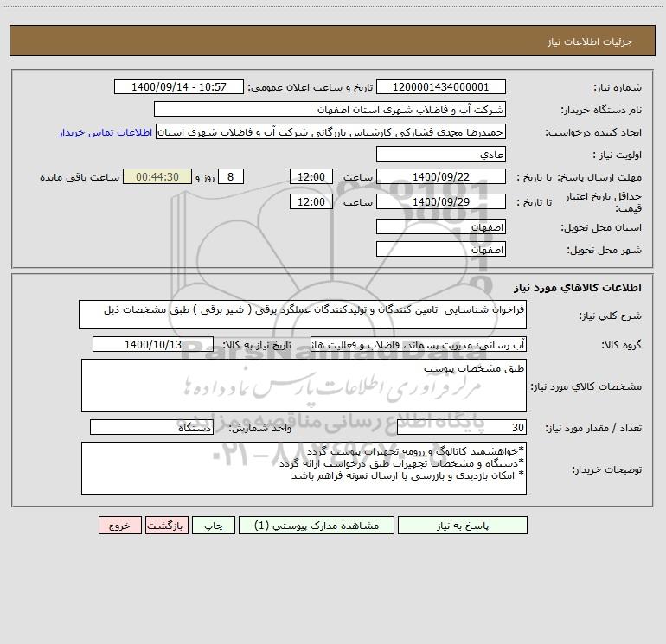Click the توضیحات خریدار notes box
Viewport: 666px width, 644px height.
point(304,469)
